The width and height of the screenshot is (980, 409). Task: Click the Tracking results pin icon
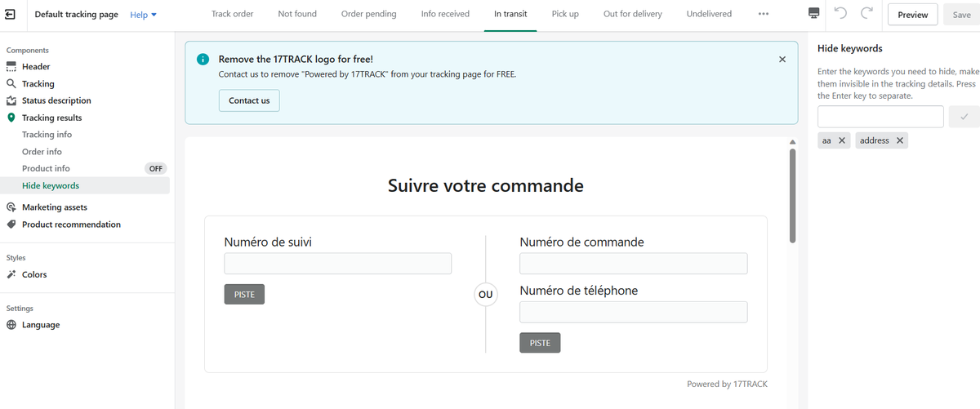tap(11, 118)
